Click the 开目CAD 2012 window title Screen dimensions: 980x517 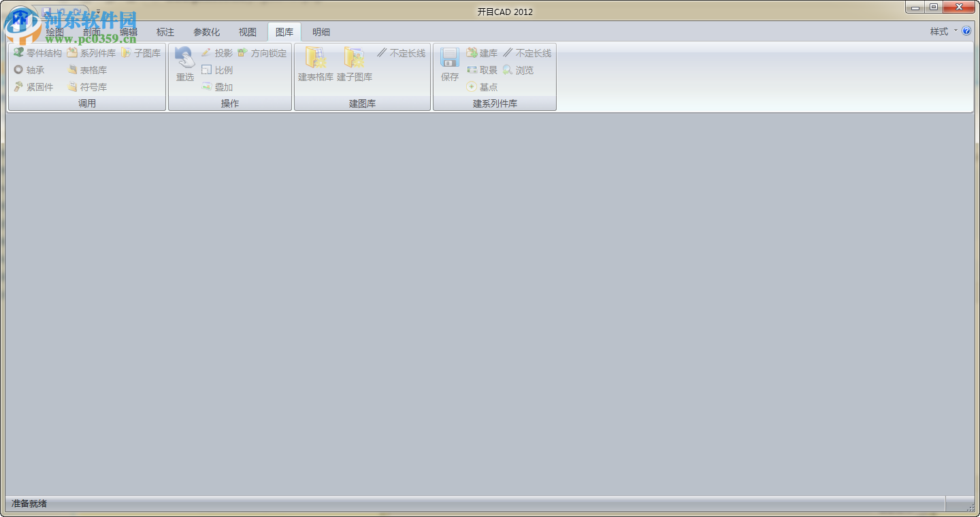(x=505, y=12)
